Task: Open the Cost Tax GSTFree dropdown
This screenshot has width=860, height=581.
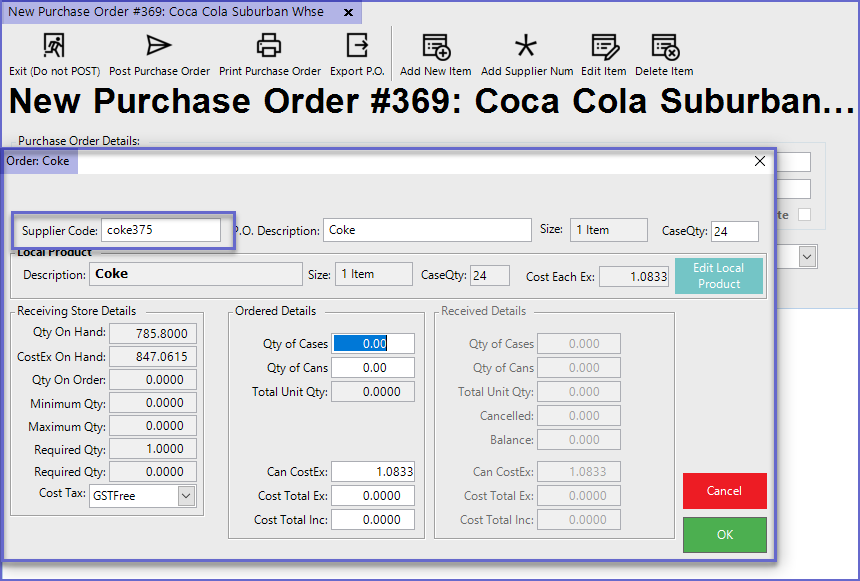Action: [186, 496]
